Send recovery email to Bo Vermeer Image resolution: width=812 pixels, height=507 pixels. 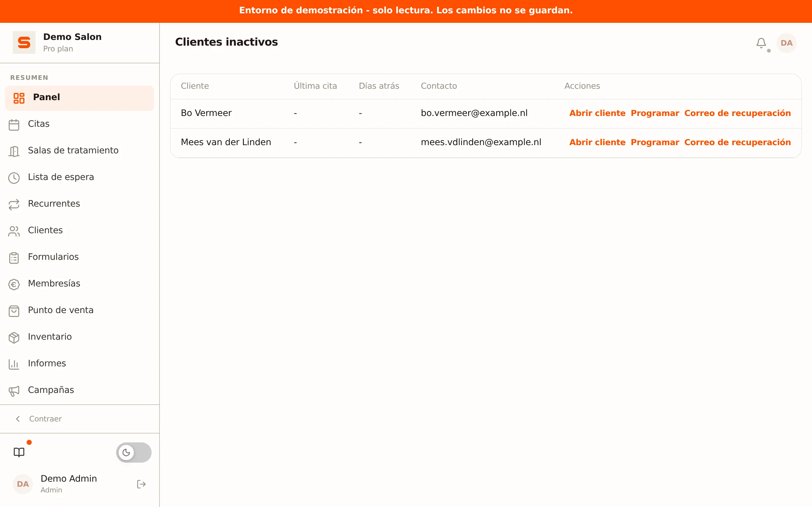(x=737, y=113)
